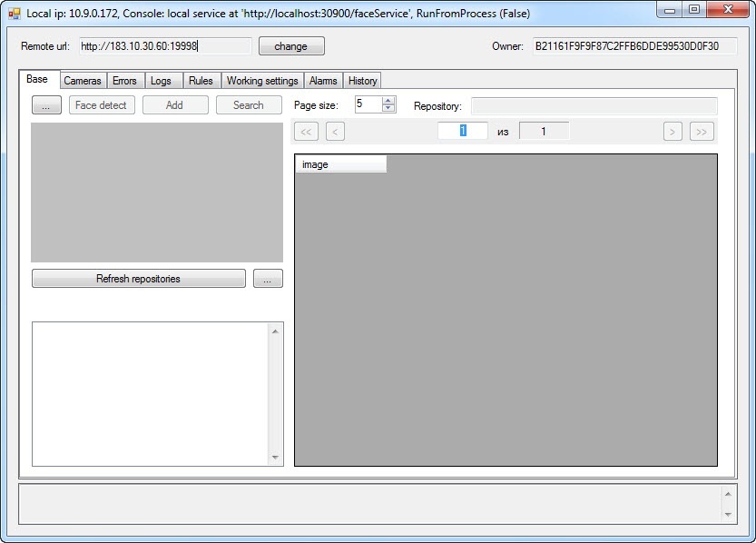This screenshot has width=756, height=543.
Task: Click the Refresh repositories button
Action: coord(138,279)
